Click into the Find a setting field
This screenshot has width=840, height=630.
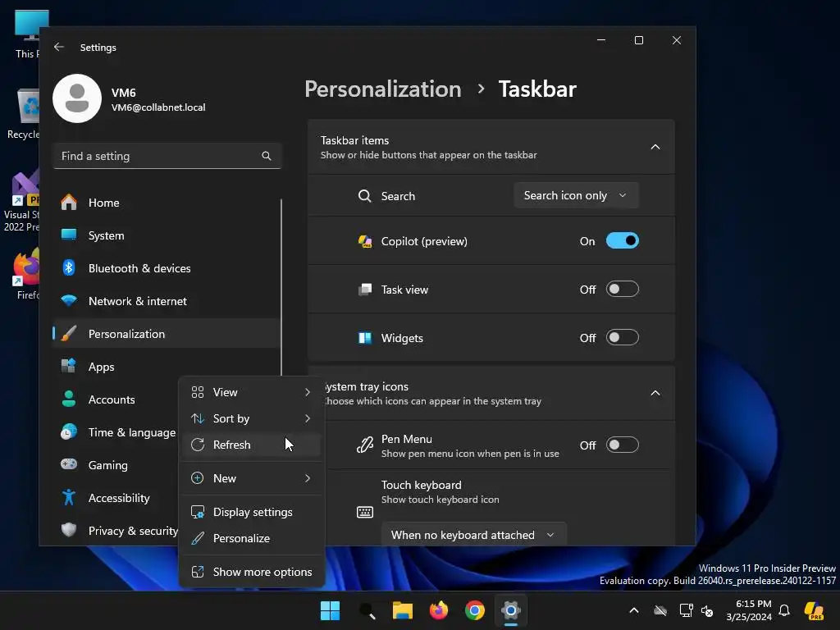click(x=167, y=156)
